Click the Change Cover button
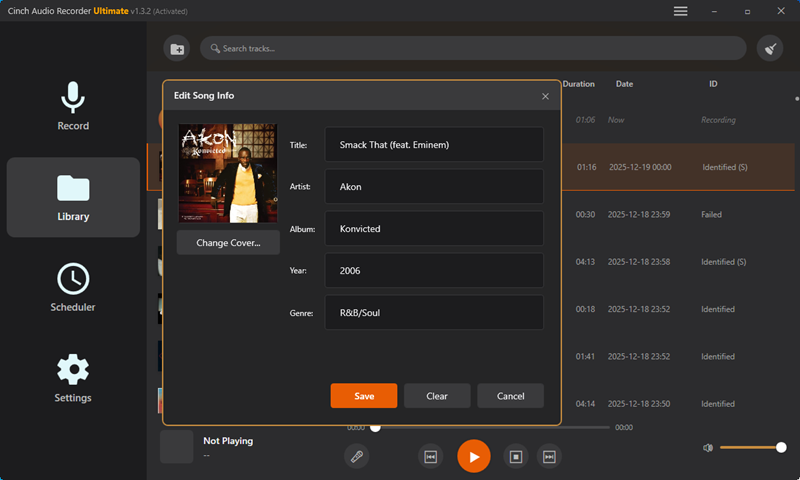This screenshot has width=800, height=480. 228,243
